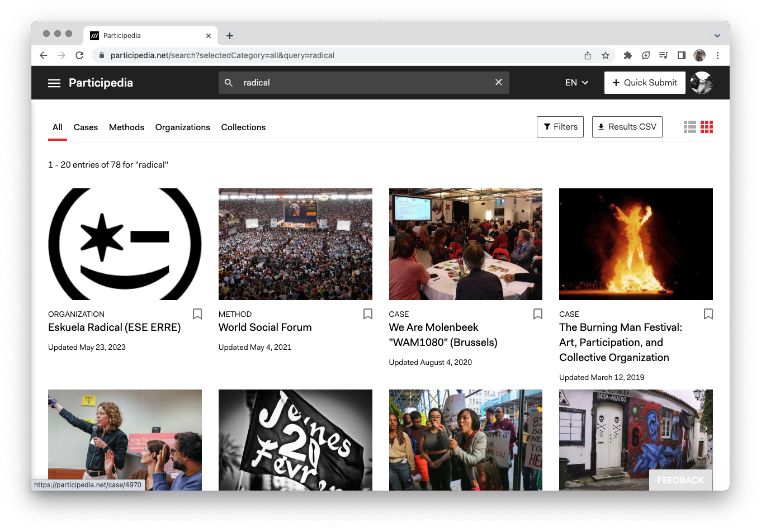Click the Quick Submit button

click(x=644, y=83)
